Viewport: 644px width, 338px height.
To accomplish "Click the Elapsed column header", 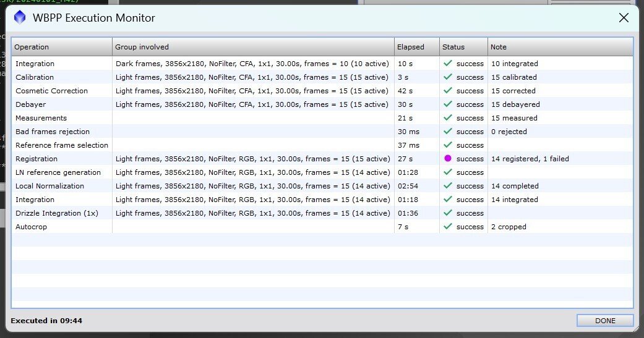I will (417, 47).
